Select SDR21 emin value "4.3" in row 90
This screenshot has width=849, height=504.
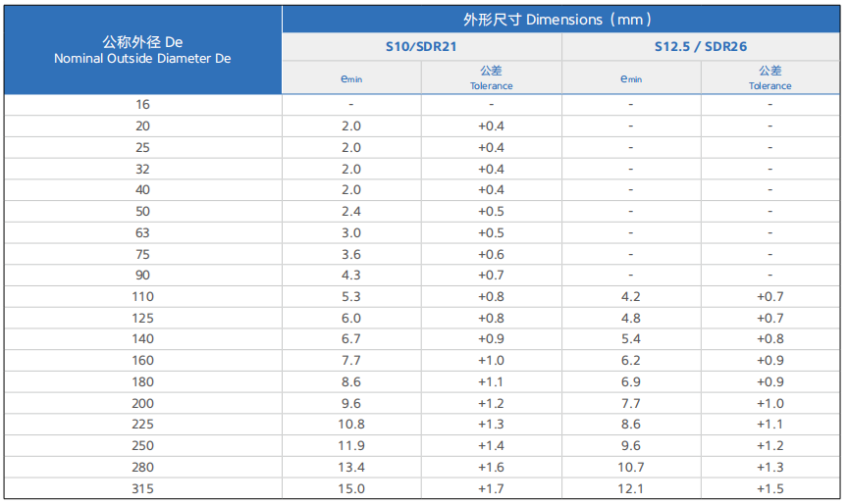pyautogui.click(x=351, y=276)
